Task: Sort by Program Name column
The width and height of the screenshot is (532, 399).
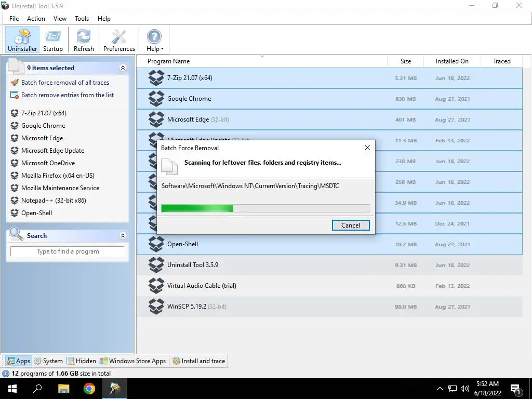Action: pos(169,61)
